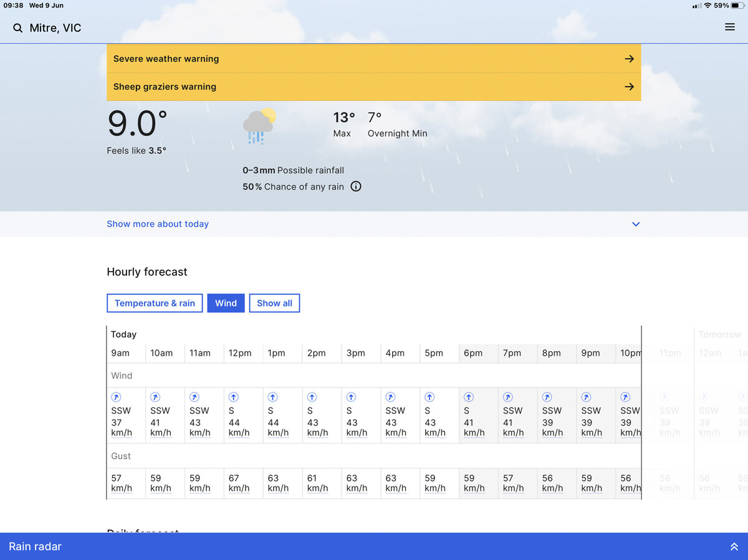Click the search magnifier icon
The height and width of the screenshot is (560, 748).
point(17,28)
